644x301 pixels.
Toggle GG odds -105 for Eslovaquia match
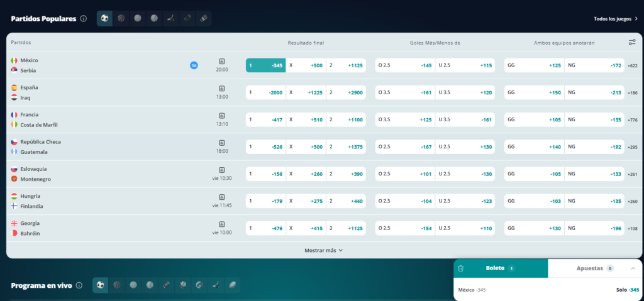tap(535, 173)
